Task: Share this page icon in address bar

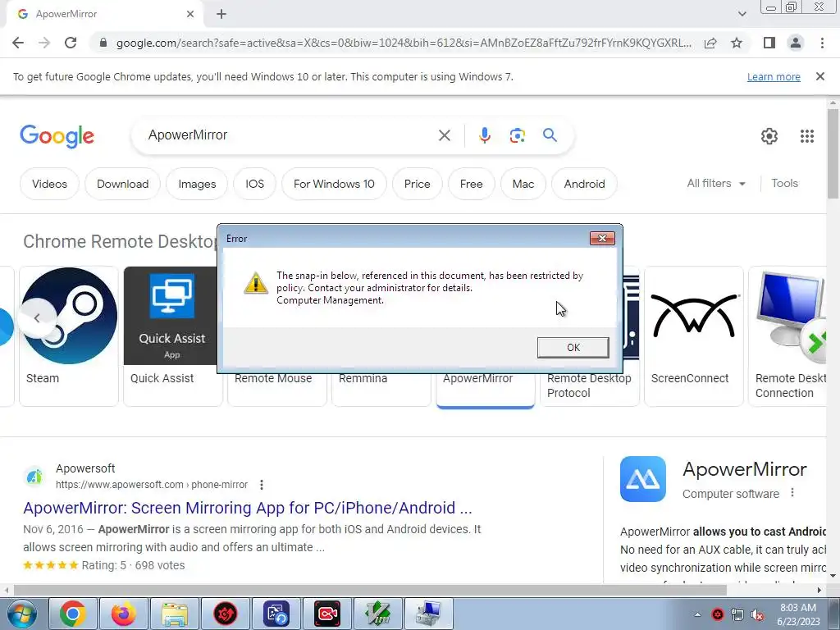Action: coord(710,43)
